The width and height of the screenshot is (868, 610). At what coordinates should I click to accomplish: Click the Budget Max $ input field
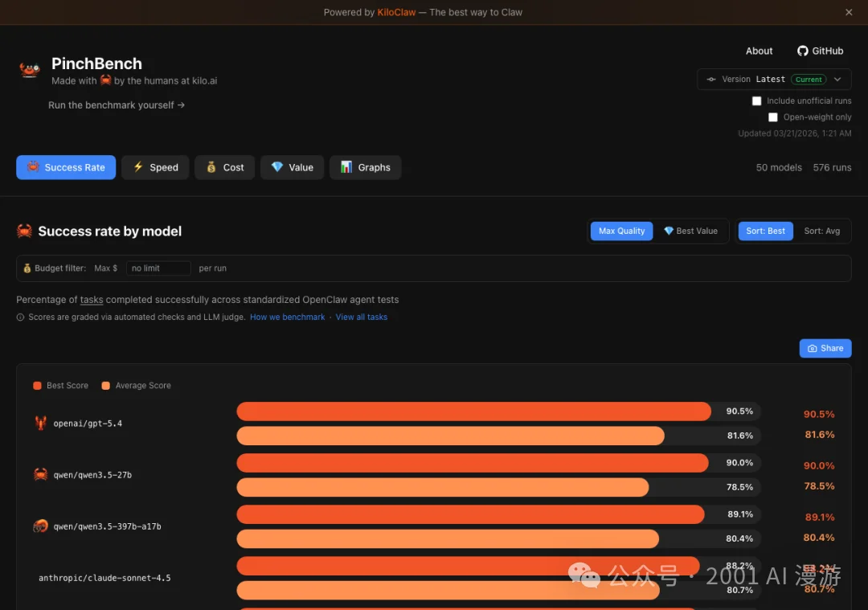point(158,268)
